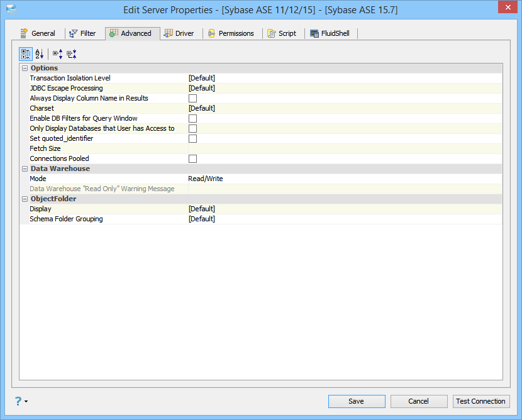Select the Transaction Isolation Level label
The image size is (522, 420).
point(70,78)
